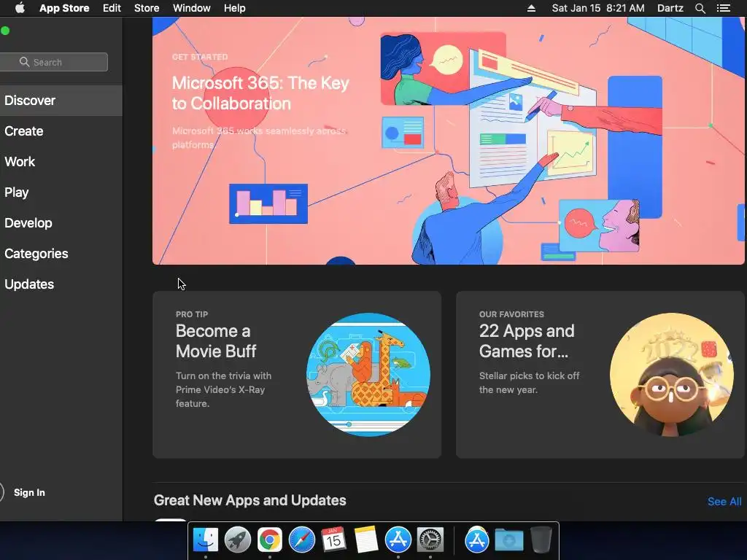Open Finder from the Dock
Screen dimensions: 747x560
pos(206,540)
